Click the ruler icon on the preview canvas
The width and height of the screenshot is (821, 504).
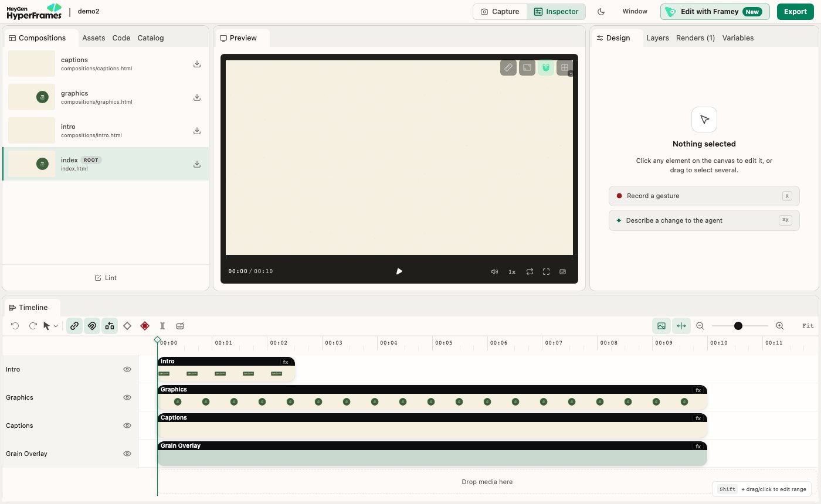coord(508,67)
